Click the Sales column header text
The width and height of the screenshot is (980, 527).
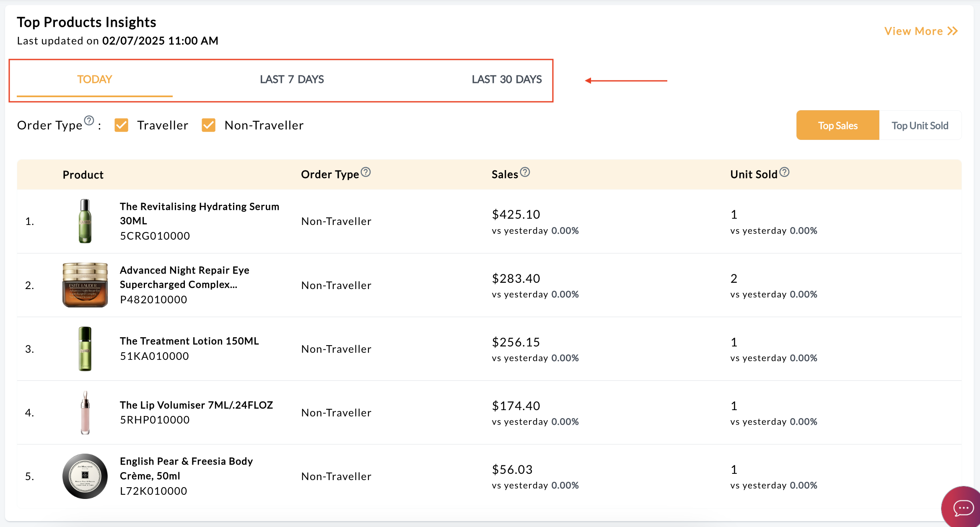[x=505, y=175]
